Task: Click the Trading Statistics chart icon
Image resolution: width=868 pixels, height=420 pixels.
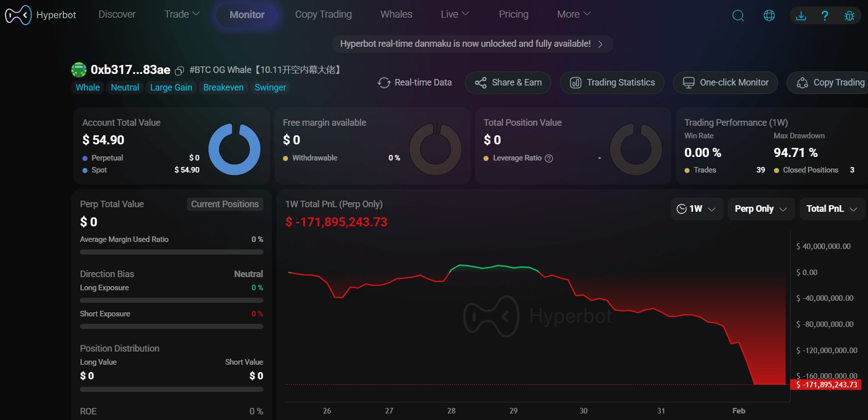Action: 575,82
